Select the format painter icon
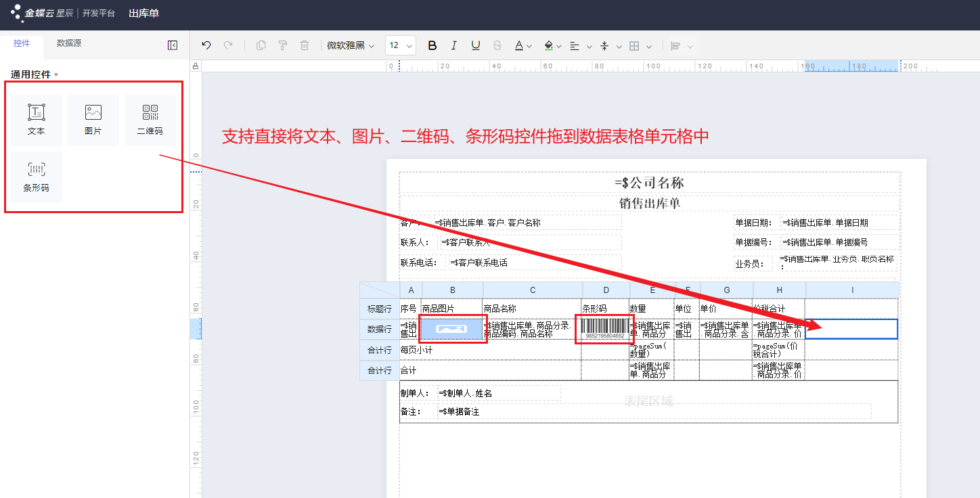 (x=283, y=45)
